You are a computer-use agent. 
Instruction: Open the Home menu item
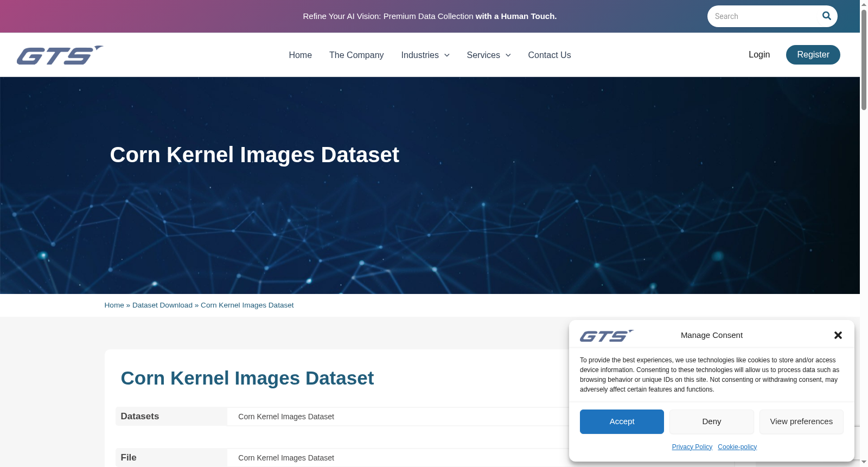(x=300, y=55)
